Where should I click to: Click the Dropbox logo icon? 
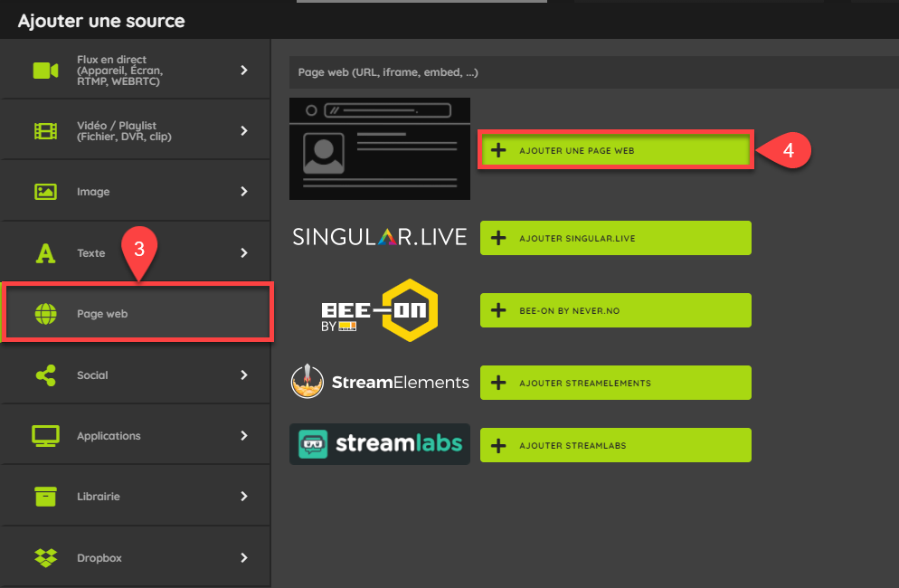click(x=46, y=557)
